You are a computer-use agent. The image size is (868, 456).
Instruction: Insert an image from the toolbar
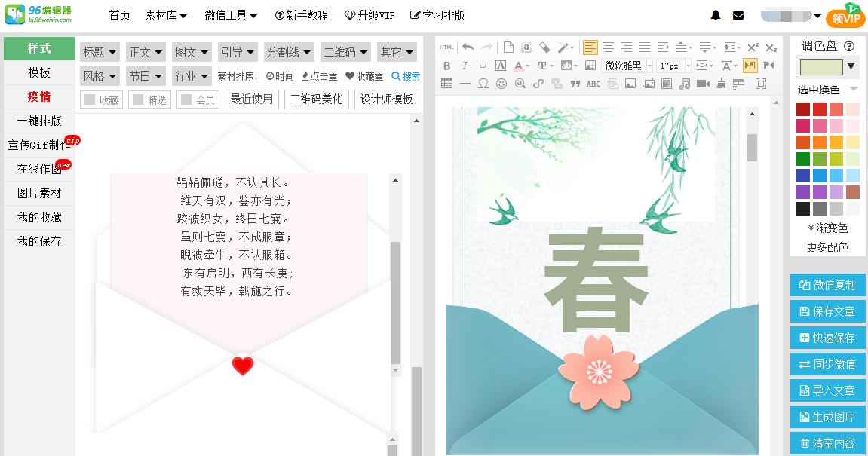[630, 84]
